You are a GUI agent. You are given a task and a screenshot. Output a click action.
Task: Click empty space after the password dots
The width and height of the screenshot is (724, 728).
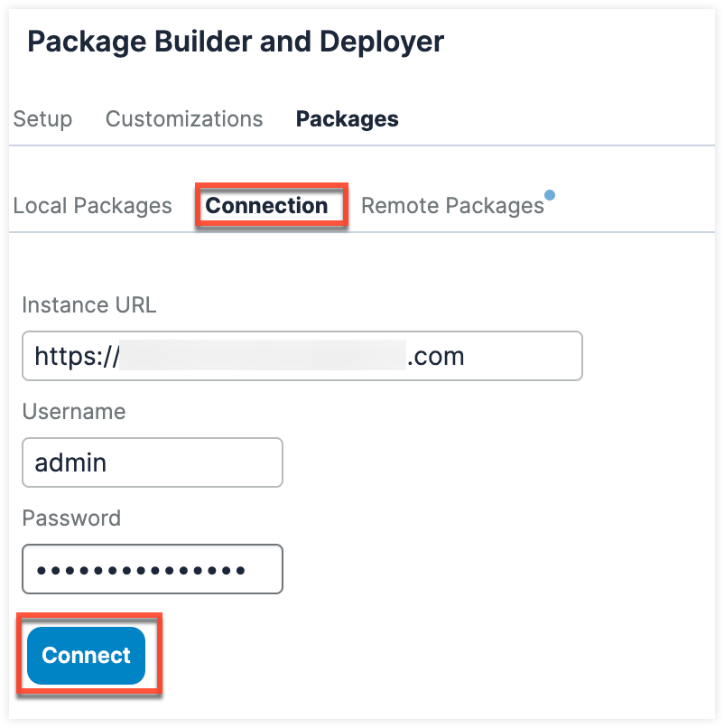[265, 570]
